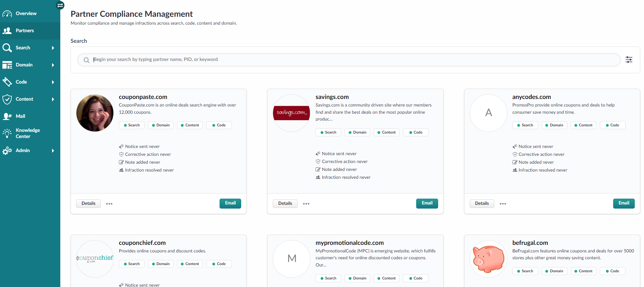Click the Domain layout icon in sidebar

[x=7, y=65]
